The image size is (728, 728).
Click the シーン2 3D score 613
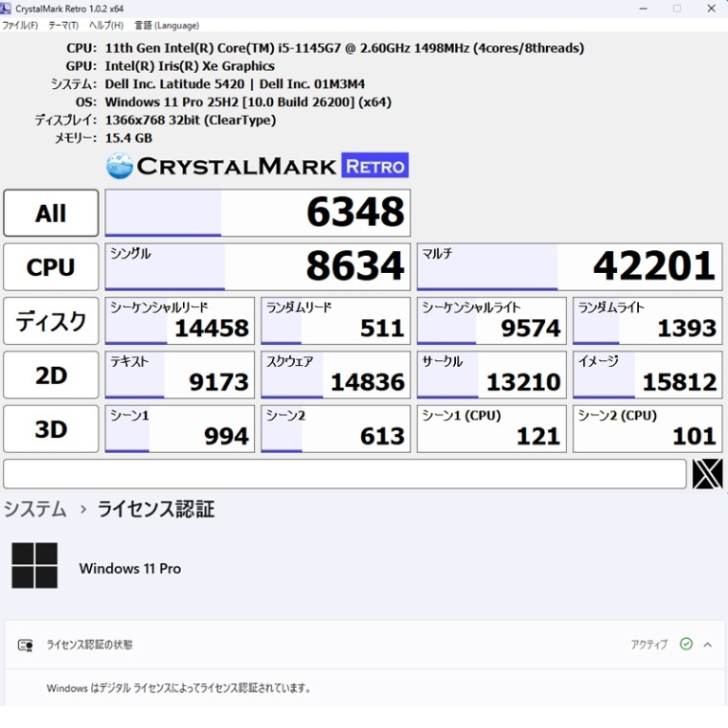point(335,428)
